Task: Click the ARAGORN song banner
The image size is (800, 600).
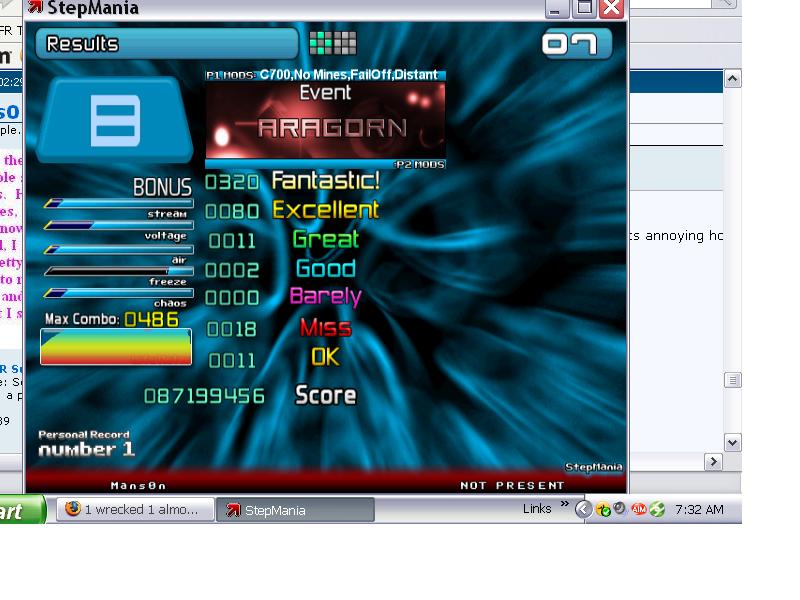Action: pyautogui.click(x=326, y=120)
